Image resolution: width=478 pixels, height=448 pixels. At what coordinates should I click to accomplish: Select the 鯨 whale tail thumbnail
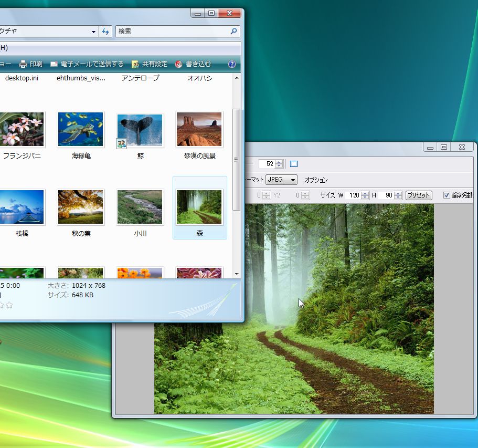(140, 131)
